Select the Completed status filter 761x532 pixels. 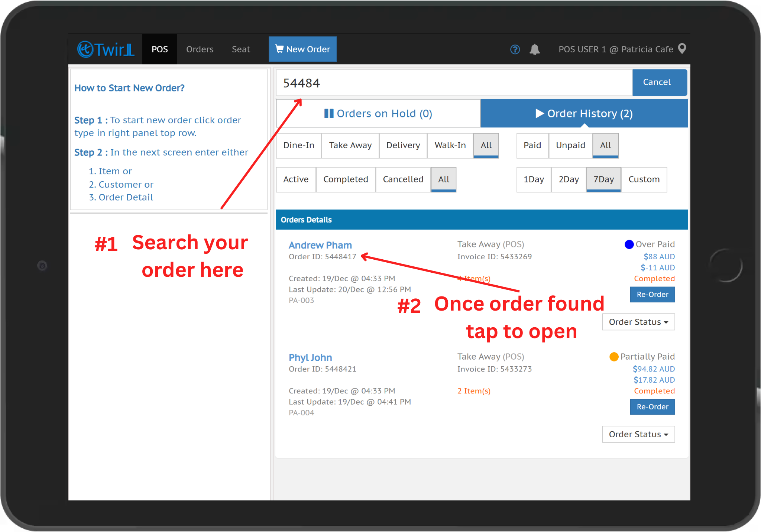(345, 179)
